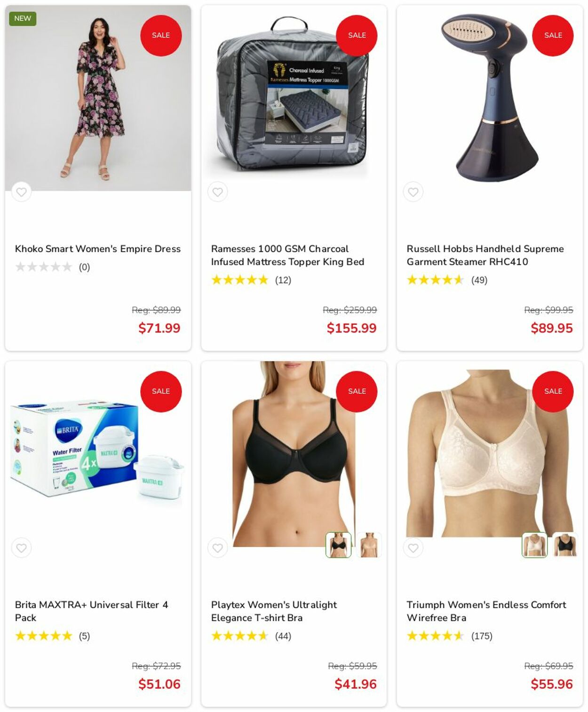Open Ramesses Charcoal Infused Mattress Topper title
Image resolution: width=588 pixels, height=712 pixels.
point(287,255)
